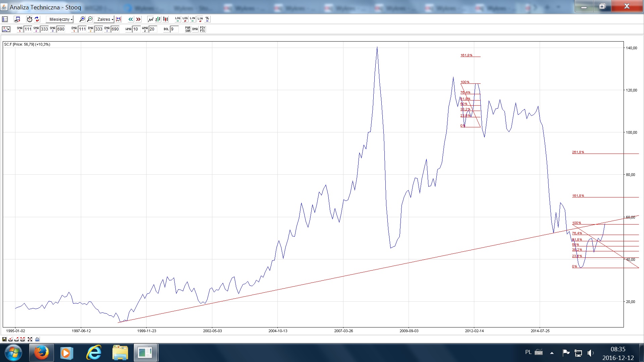Click the zoom in magnifier icon
The width and height of the screenshot is (644, 362).
pos(82,19)
